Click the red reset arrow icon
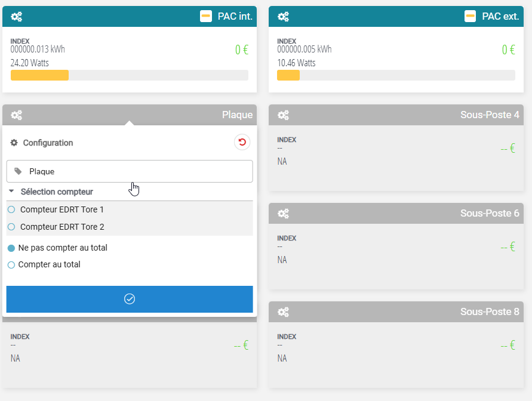The image size is (532, 401). (x=242, y=142)
